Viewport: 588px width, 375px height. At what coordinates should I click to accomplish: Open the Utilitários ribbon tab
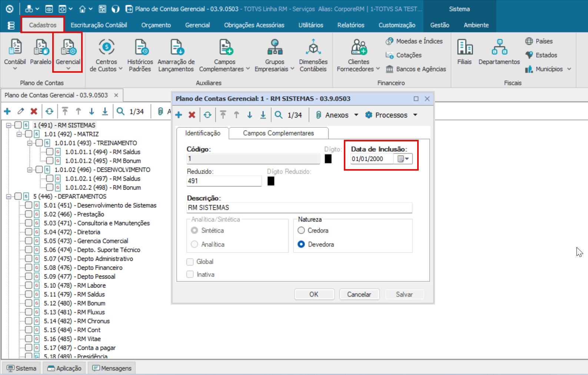pos(311,25)
